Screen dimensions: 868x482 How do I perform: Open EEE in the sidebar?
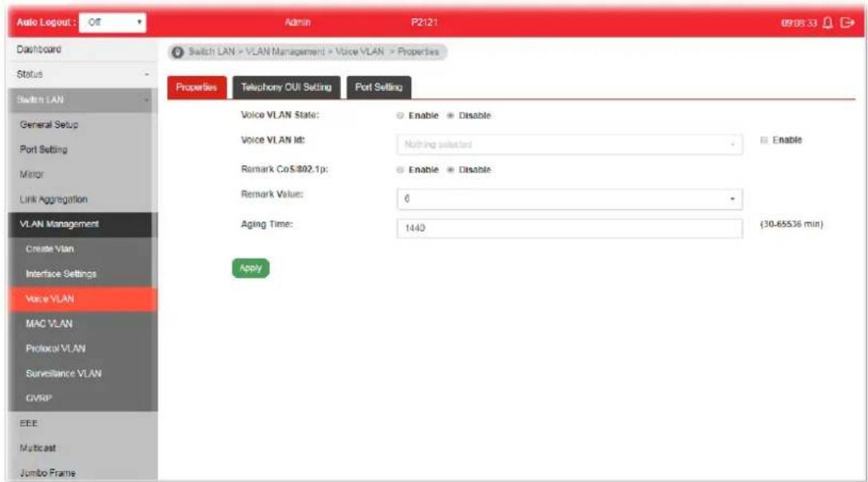(x=83, y=423)
